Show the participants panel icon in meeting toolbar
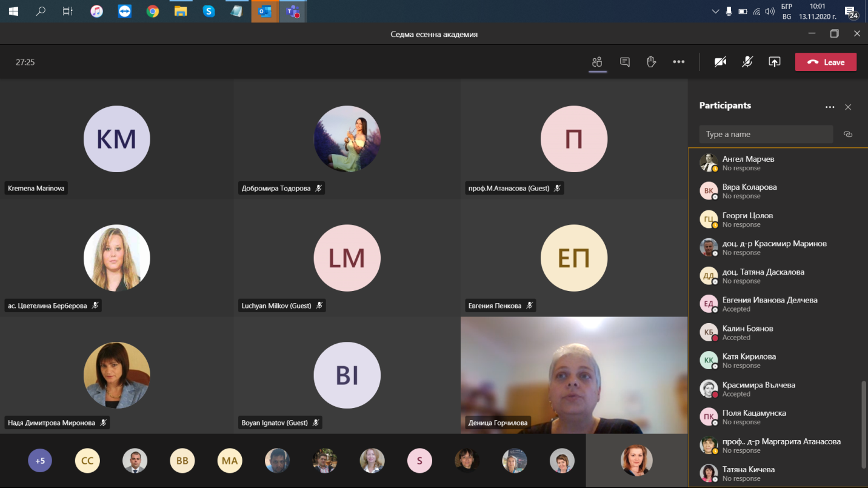 597,62
